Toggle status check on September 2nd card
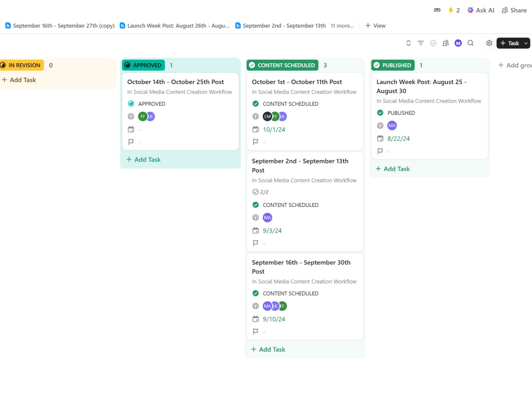The width and height of the screenshot is (532, 399). tap(255, 205)
